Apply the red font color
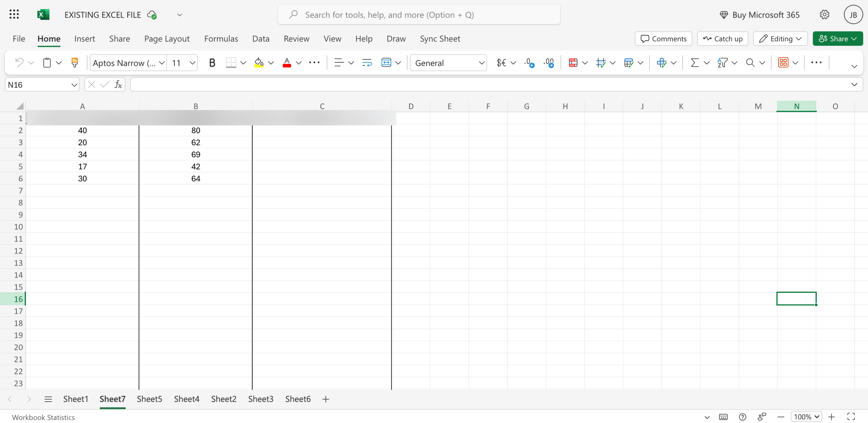Screen dimensions: 868x423 pyautogui.click(x=287, y=63)
